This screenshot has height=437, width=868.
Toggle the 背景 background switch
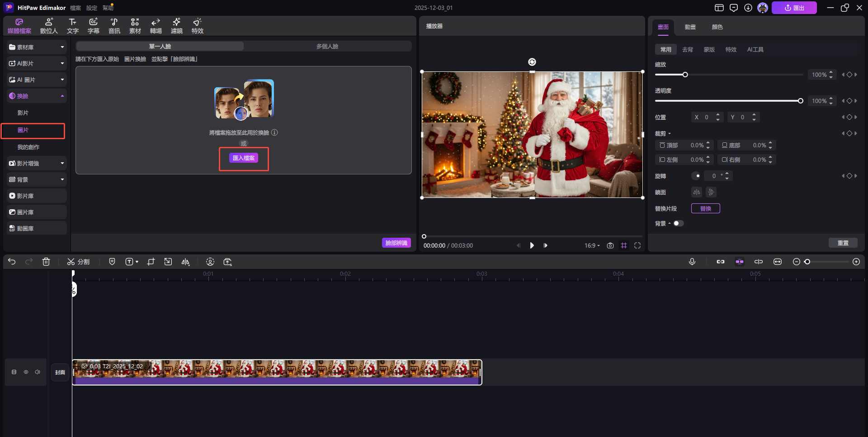[x=678, y=223]
